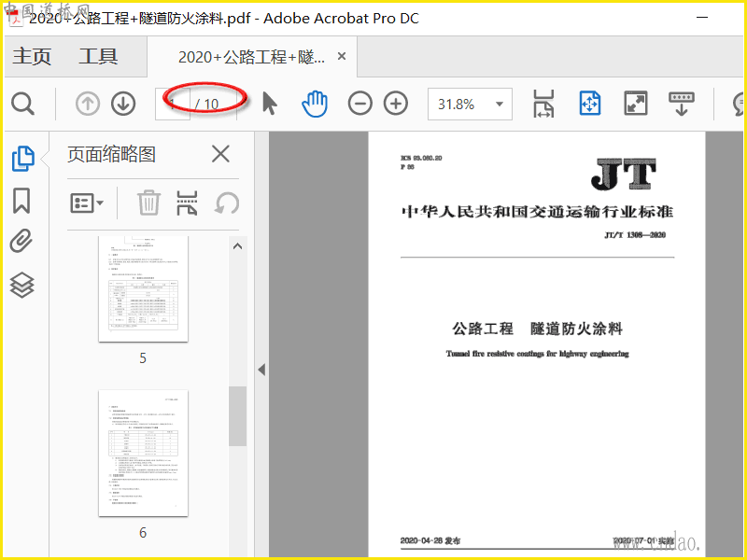Click 中华人民共和国交通运输行业标准 heading
The height and width of the screenshot is (560, 747).
click(538, 212)
